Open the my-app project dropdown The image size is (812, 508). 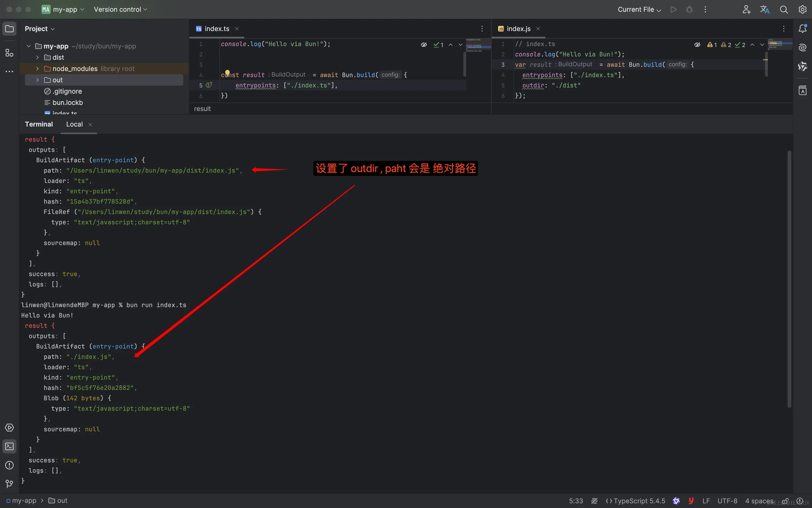click(63, 9)
